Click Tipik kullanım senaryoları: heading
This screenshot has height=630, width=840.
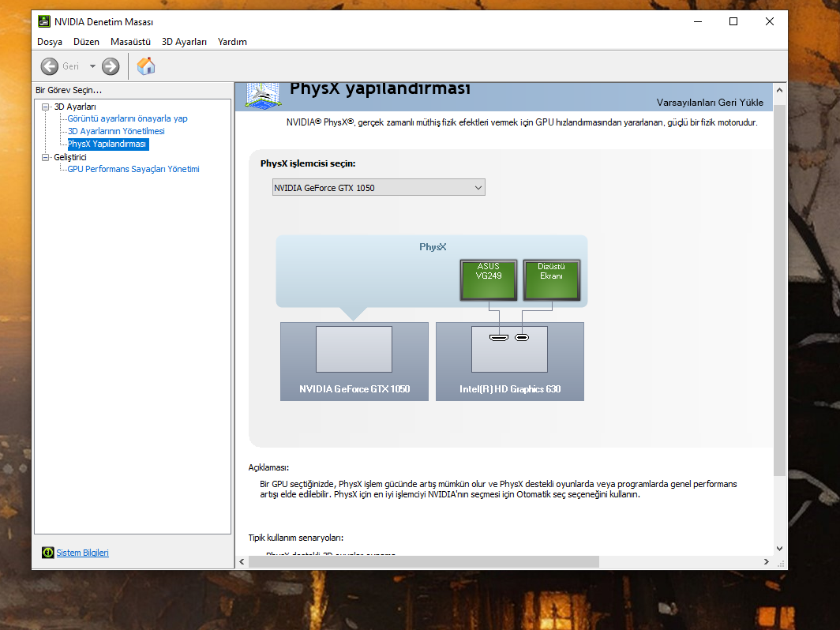point(296,538)
